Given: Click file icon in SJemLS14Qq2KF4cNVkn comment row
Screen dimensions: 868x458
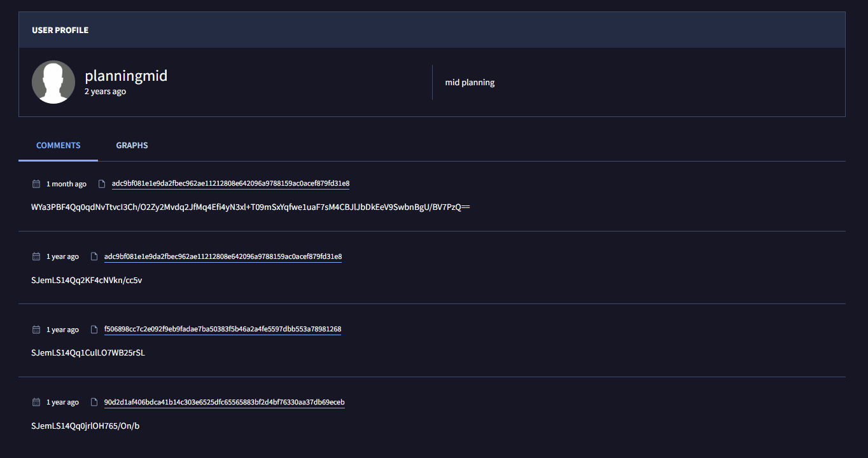Looking at the screenshot, I should pos(94,257).
